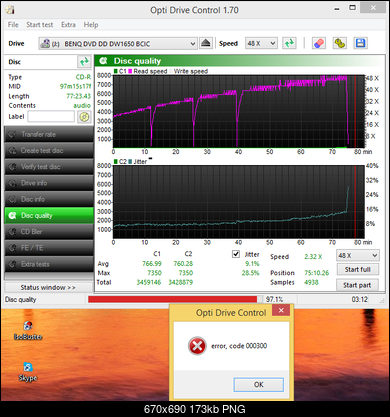Click the Jitter max value 28.5%
Image resolution: width=390 pixels, height=417 pixels.
tap(250, 273)
